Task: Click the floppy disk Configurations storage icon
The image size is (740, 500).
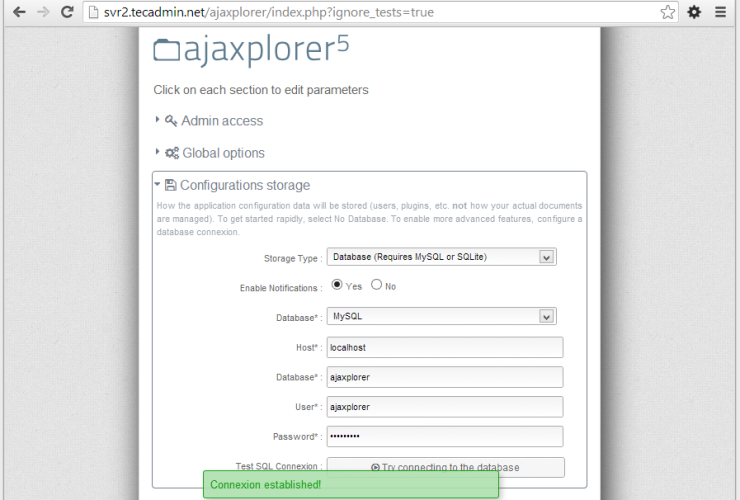Action: point(171,185)
